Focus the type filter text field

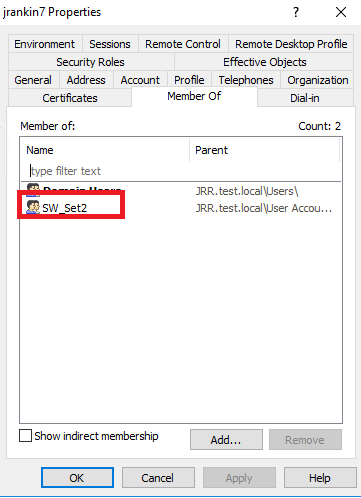(x=182, y=171)
